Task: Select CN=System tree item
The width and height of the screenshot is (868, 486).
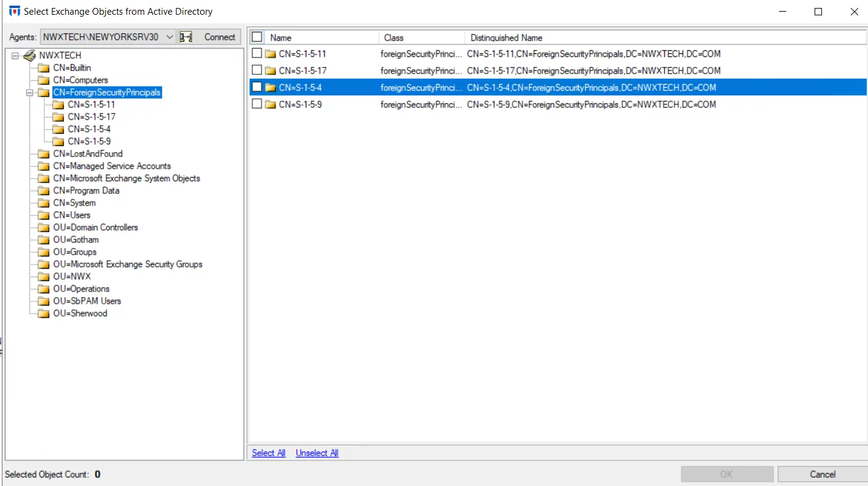Action: tap(74, 203)
